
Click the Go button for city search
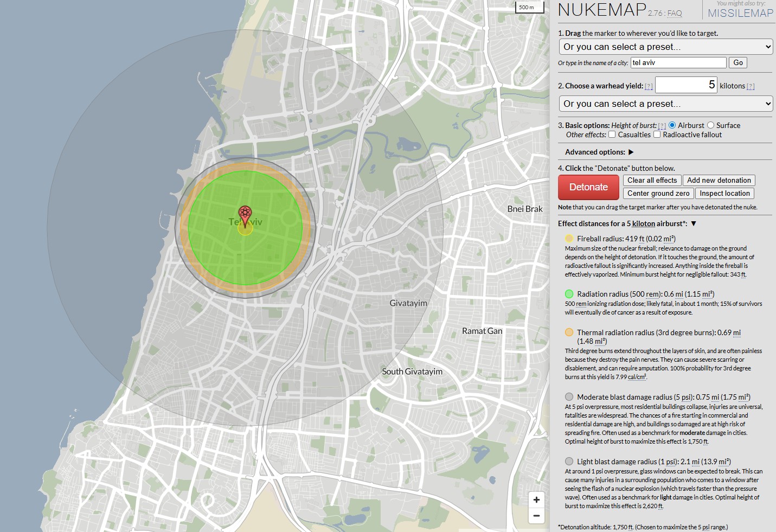tap(738, 63)
